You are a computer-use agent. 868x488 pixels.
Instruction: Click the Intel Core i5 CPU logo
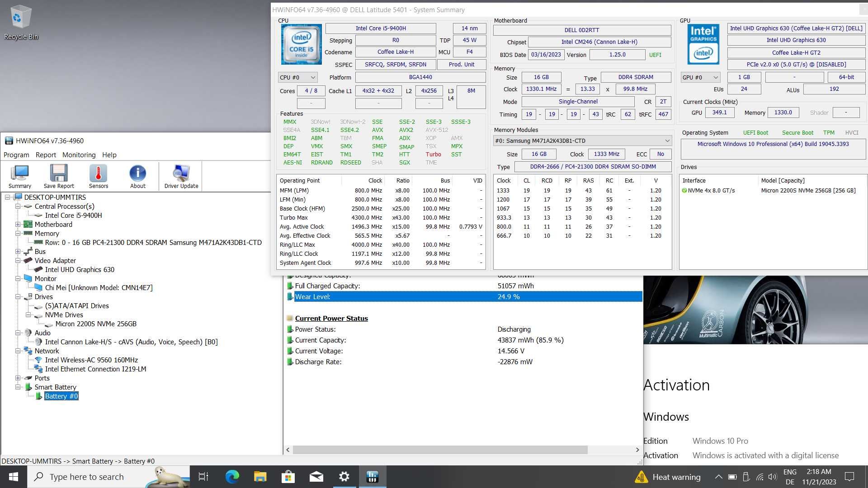pyautogui.click(x=301, y=44)
